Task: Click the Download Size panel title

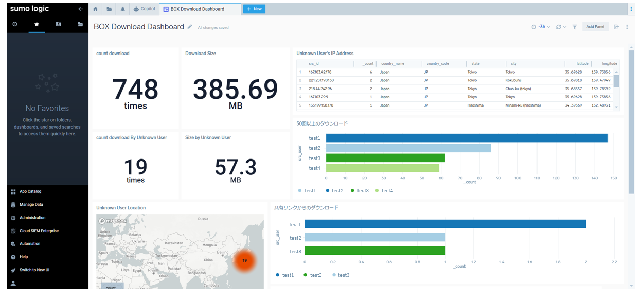Action: pyautogui.click(x=201, y=54)
